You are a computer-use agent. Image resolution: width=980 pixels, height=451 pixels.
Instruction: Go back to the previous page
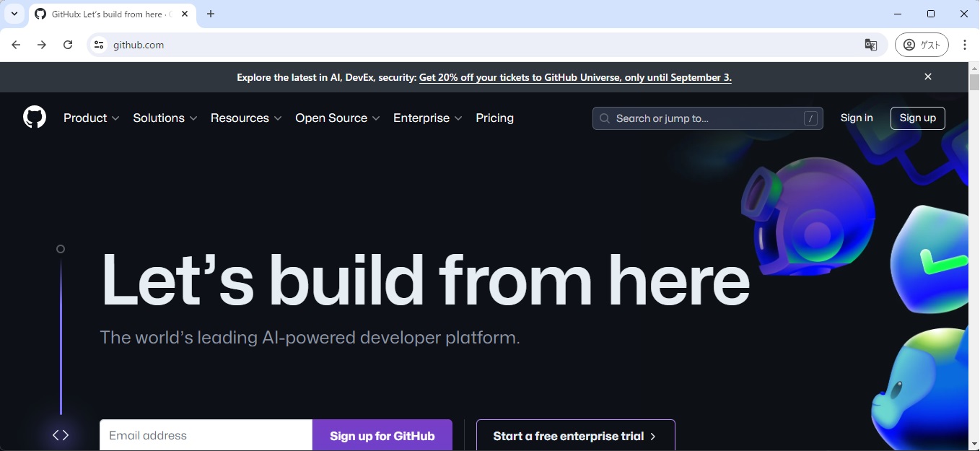(16, 45)
